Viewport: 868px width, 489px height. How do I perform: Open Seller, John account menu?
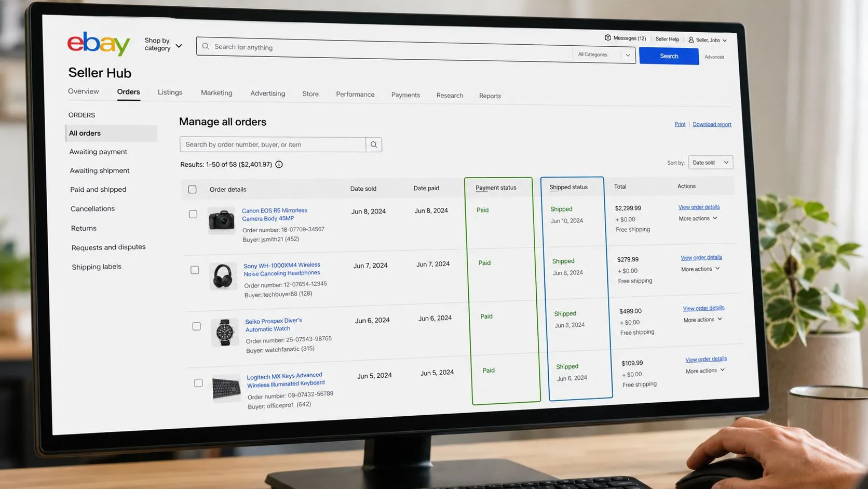[708, 40]
